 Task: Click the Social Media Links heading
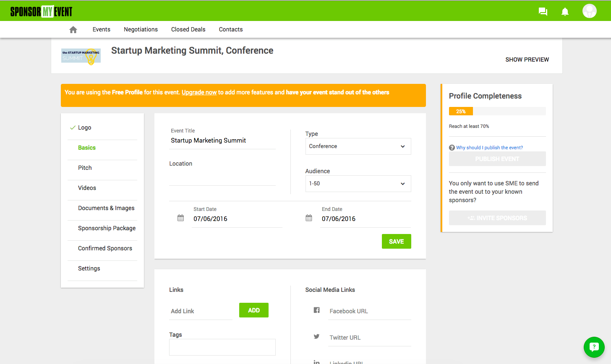330,290
